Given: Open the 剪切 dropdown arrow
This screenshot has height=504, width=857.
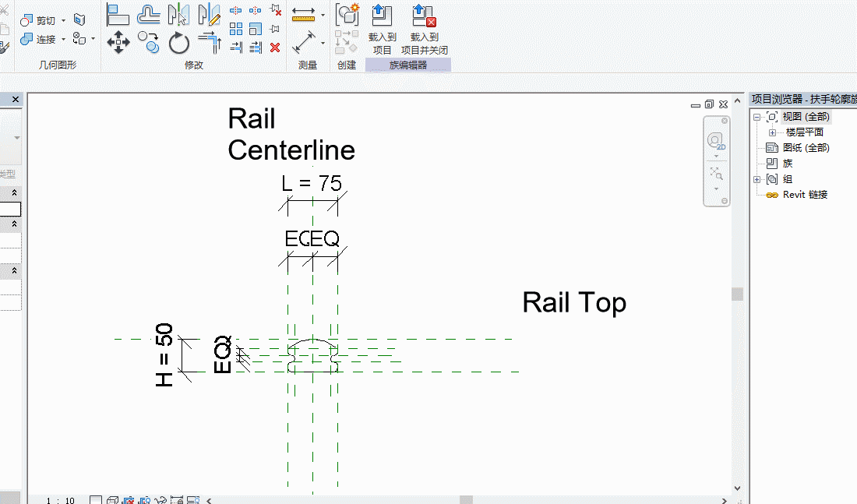Looking at the screenshot, I should tap(63, 21).
